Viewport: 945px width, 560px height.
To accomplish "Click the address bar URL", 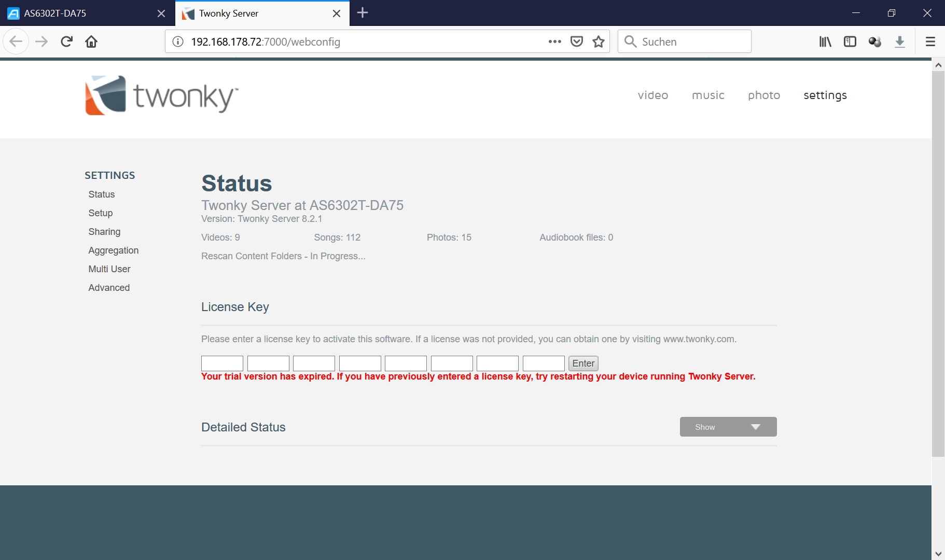I will 266,41.
